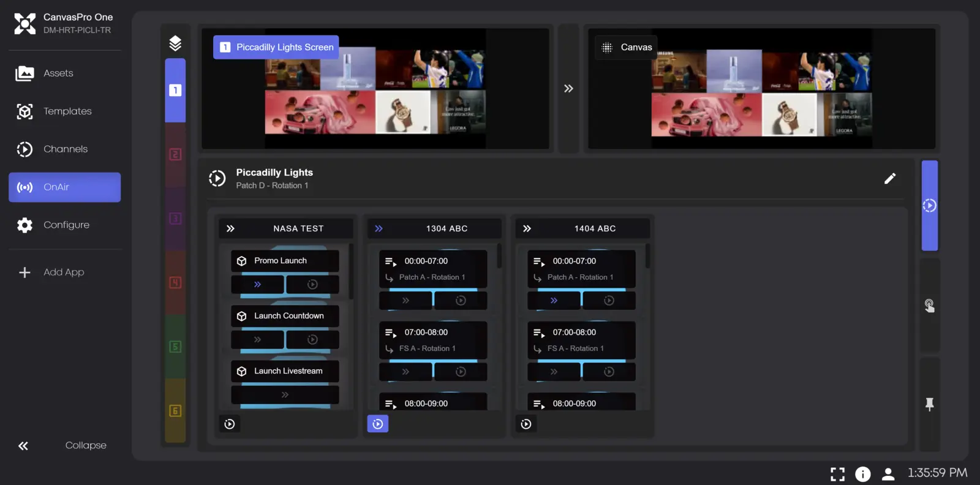Click the Canvas grid label
The height and width of the screenshot is (485, 980).
(626, 47)
